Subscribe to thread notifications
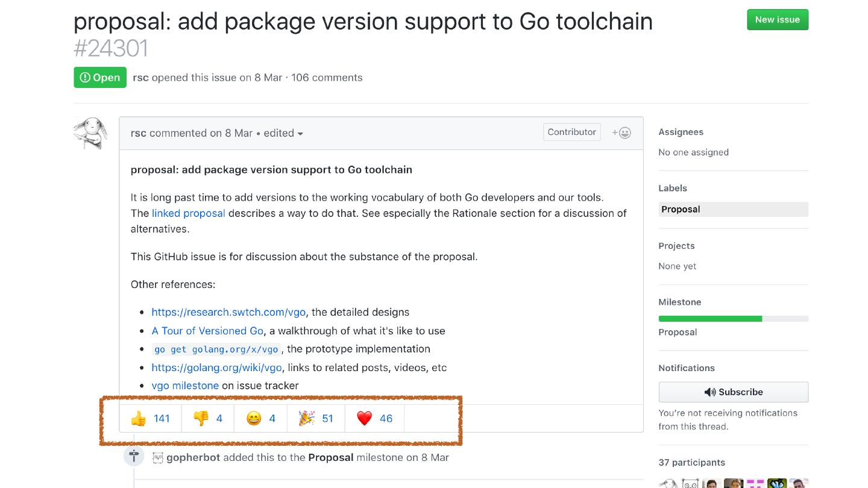The width and height of the screenshot is (868, 488). (733, 392)
